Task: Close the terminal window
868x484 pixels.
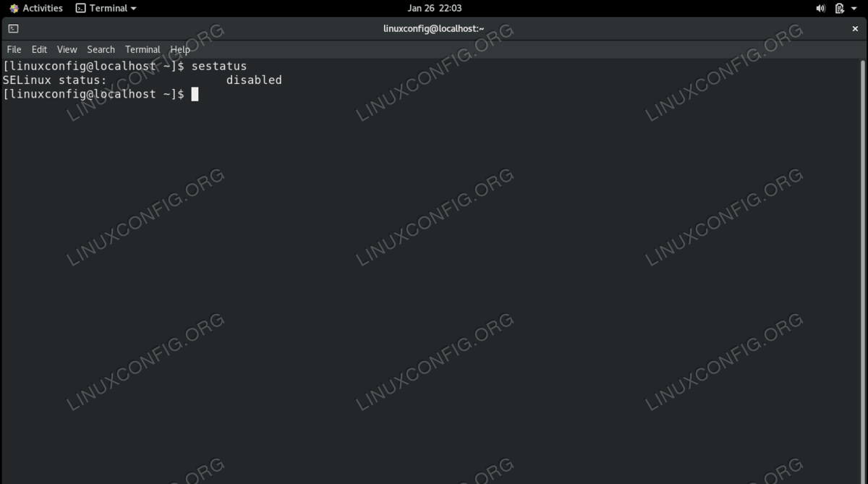Action: pyautogui.click(x=855, y=29)
